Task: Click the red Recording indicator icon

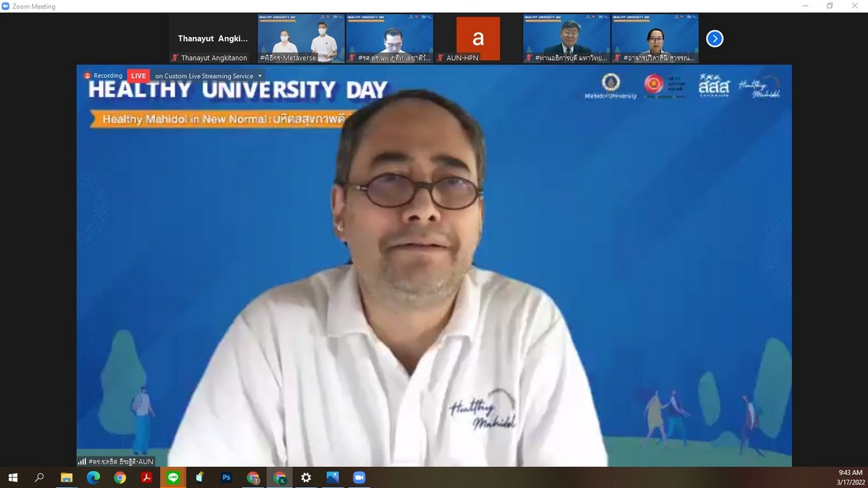Action: [88, 76]
